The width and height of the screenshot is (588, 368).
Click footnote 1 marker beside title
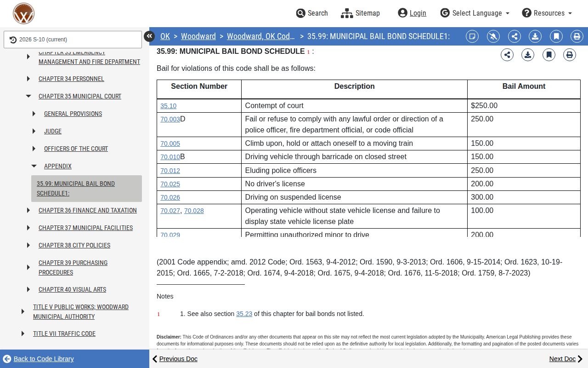309,52
